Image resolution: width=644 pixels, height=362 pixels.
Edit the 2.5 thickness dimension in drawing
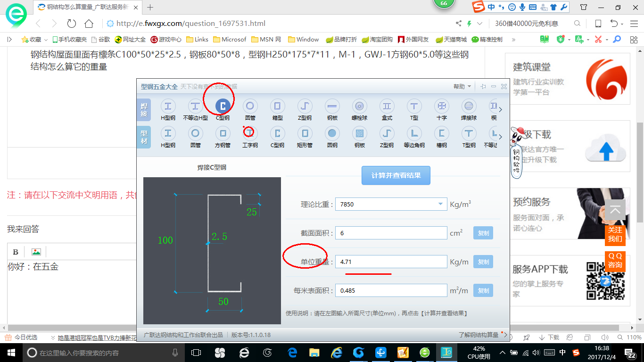coord(219,237)
